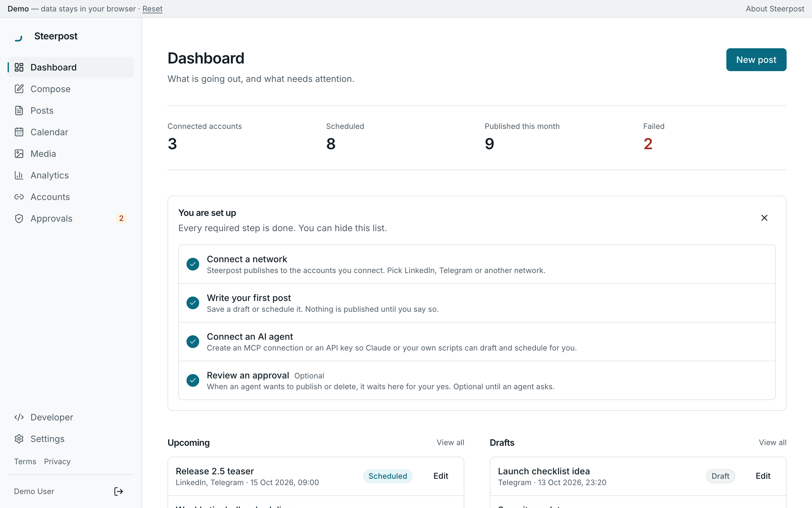Open the Approvals page
This screenshot has width=812, height=508.
tap(71, 218)
